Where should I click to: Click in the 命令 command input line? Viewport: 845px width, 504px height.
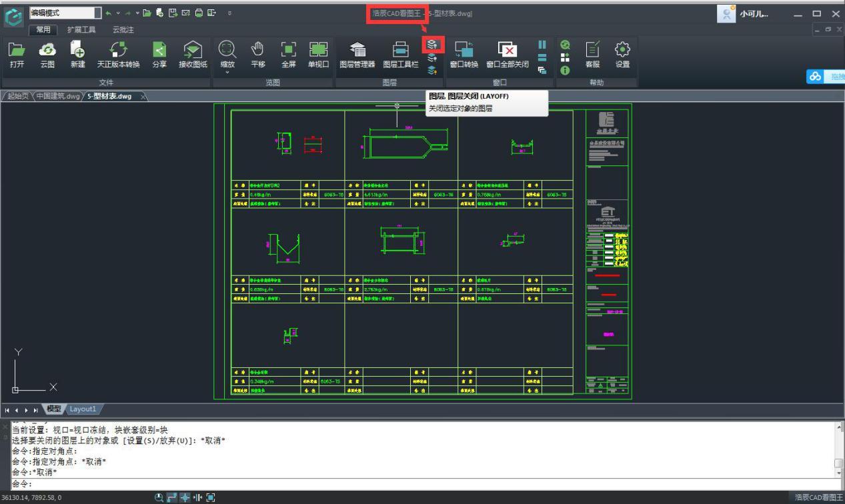click(427, 484)
